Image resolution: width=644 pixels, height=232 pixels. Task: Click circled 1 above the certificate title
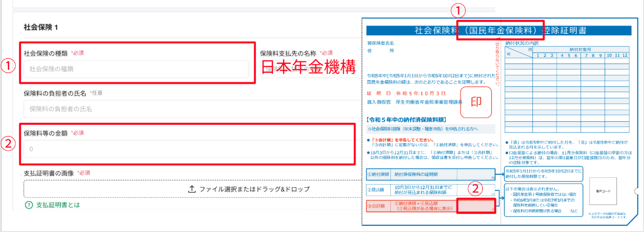click(x=457, y=10)
